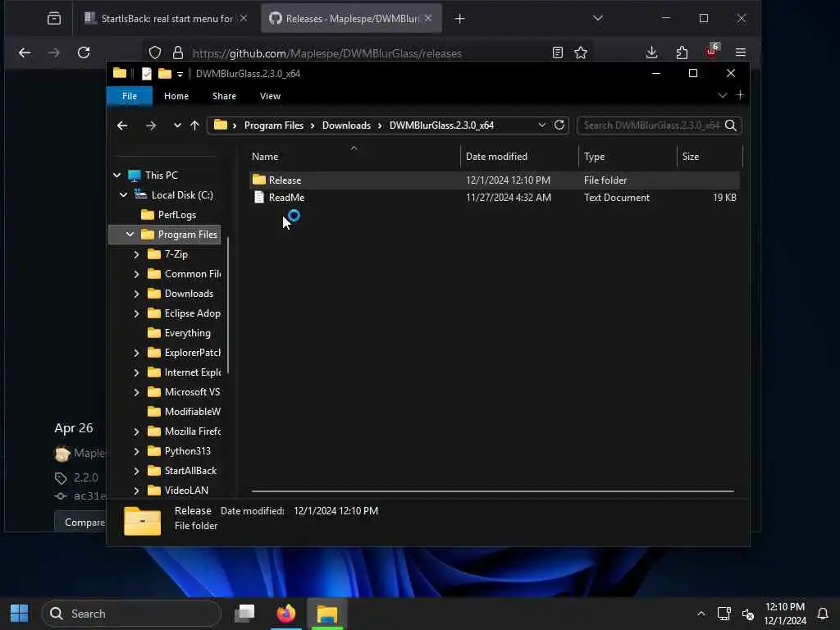Open Firefox extensions puzzle icon
This screenshot has height=630, width=840.
click(682, 52)
